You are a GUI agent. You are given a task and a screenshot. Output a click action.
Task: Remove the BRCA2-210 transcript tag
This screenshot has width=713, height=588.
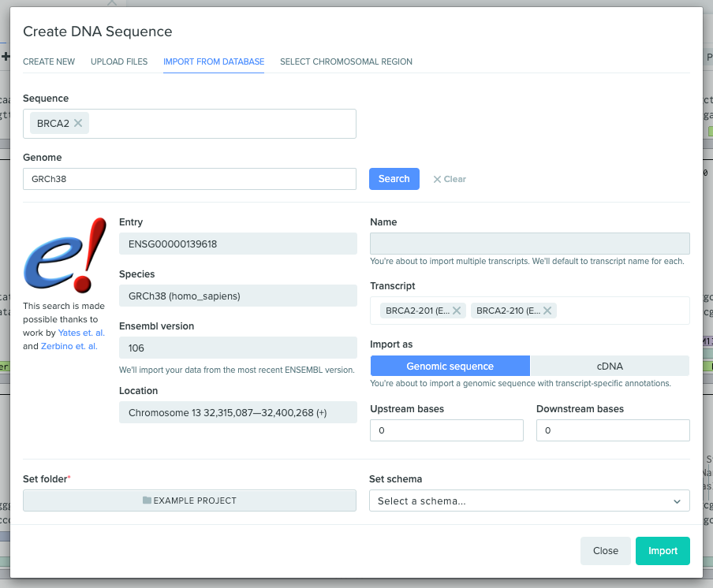pos(547,311)
